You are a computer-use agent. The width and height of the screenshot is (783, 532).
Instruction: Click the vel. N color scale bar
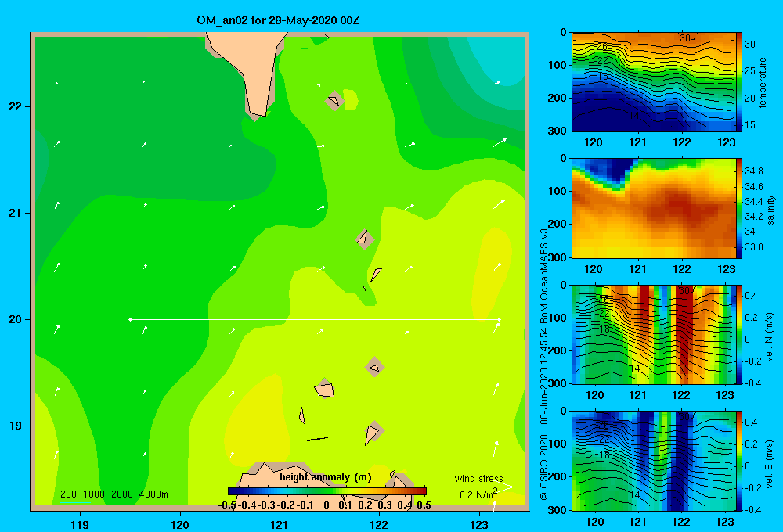tap(739, 334)
